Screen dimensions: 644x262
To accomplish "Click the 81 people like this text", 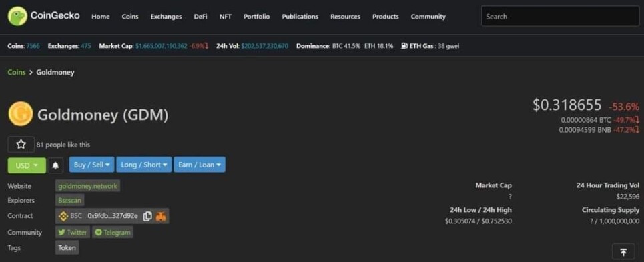I will (63, 145).
